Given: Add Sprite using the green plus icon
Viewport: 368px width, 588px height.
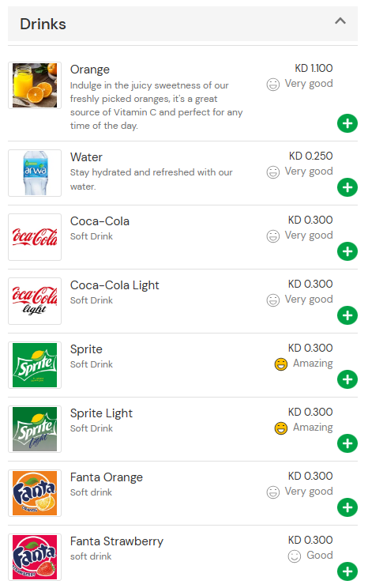Looking at the screenshot, I should click(347, 379).
